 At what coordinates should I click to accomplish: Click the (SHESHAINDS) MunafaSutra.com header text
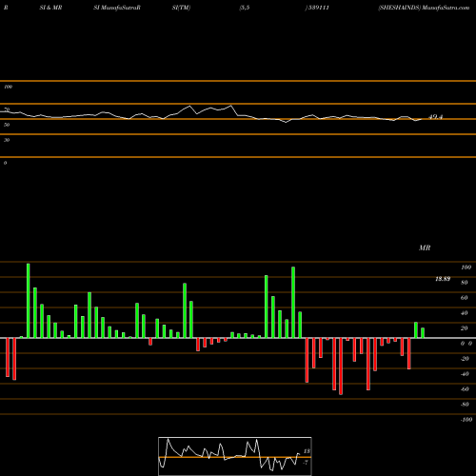coord(424,8)
